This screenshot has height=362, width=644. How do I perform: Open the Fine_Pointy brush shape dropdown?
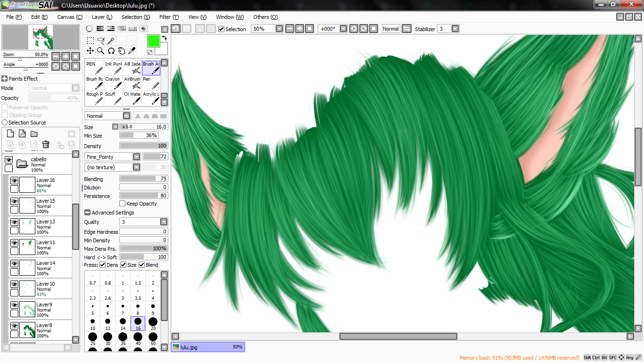pyautogui.click(x=136, y=156)
